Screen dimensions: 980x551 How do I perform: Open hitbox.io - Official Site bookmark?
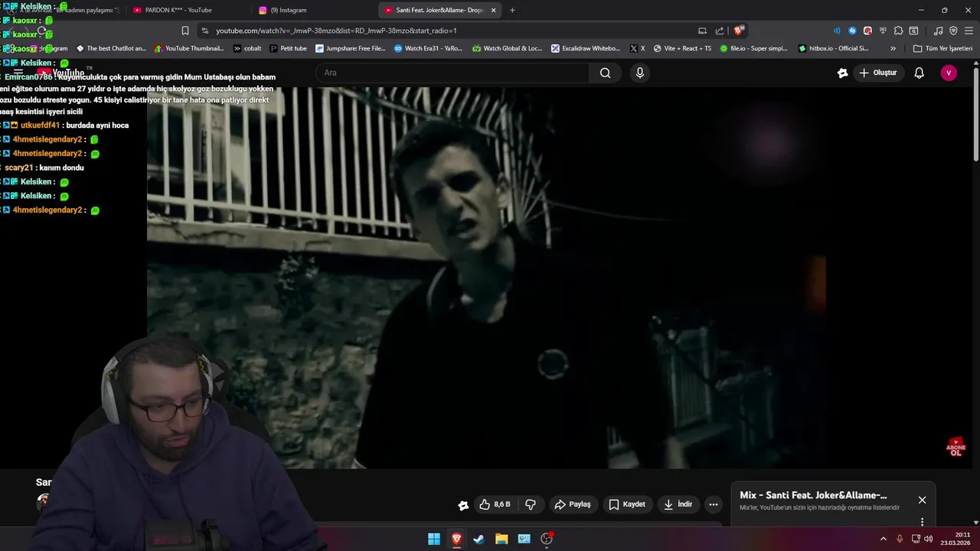(x=833, y=48)
